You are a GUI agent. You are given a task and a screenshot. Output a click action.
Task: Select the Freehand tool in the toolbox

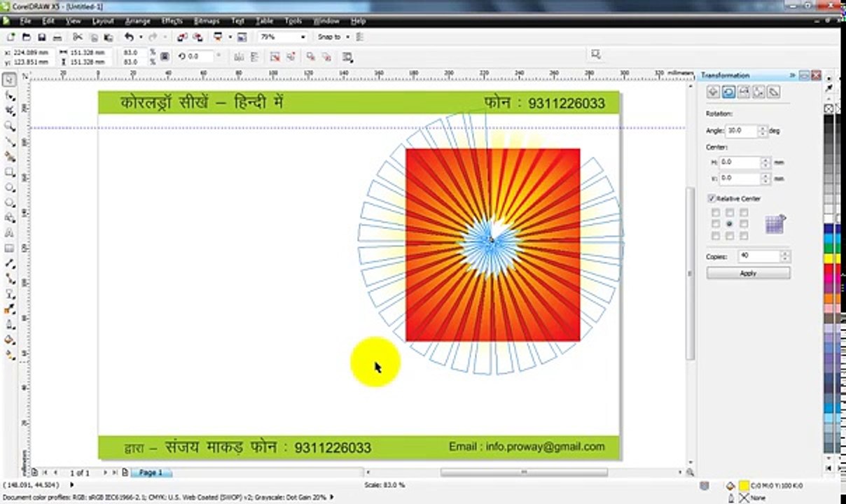(x=10, y=141)
